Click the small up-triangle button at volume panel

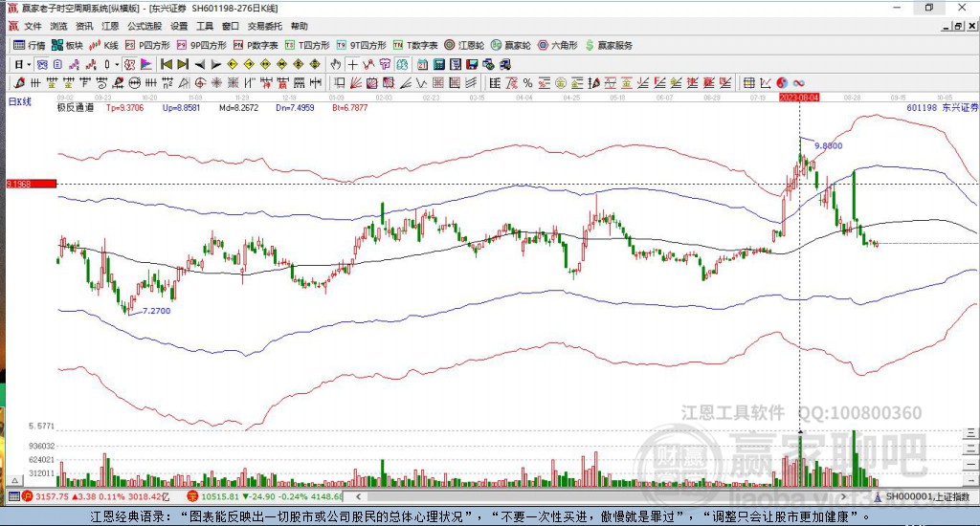coord(15,480)
